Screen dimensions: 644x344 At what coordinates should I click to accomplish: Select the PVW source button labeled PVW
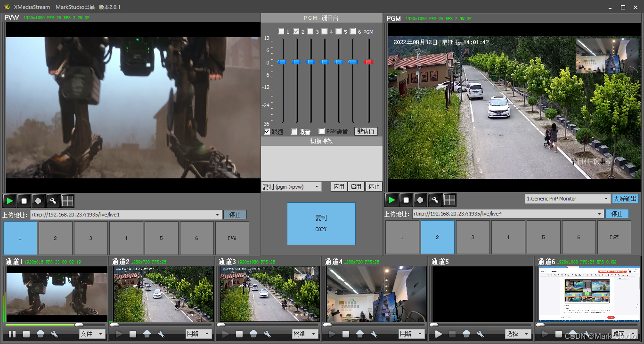pos(232,238)
